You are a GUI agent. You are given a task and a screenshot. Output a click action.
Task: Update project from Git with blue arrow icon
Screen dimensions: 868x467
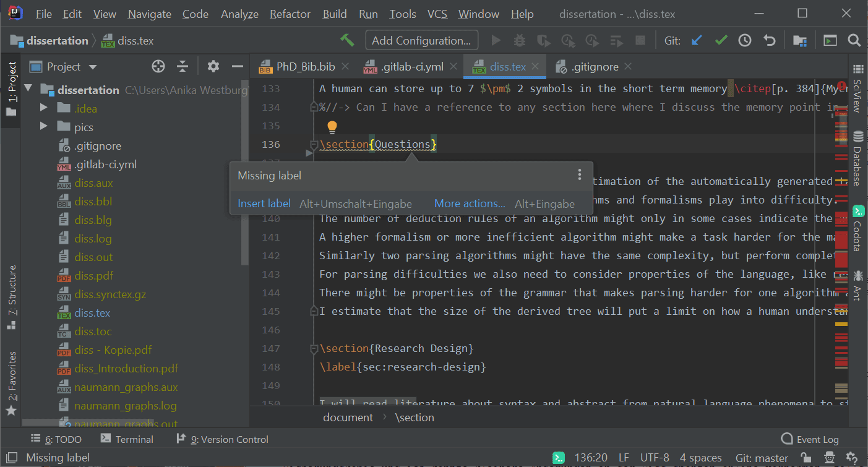[697, 40]
